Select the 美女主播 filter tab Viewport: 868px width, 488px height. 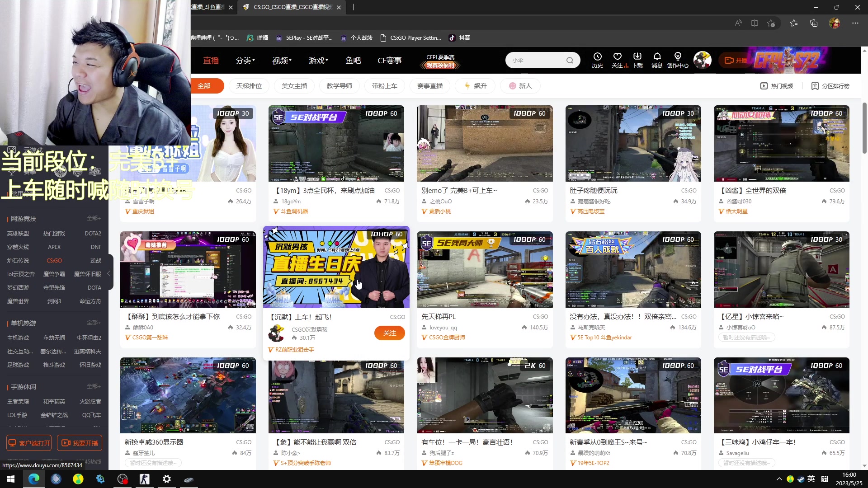[x=294, y=86]
